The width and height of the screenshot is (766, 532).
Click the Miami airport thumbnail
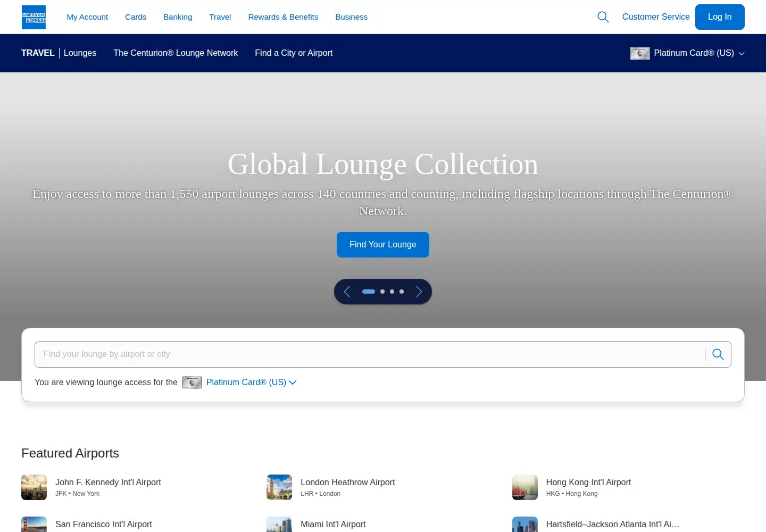click(279, 525)
